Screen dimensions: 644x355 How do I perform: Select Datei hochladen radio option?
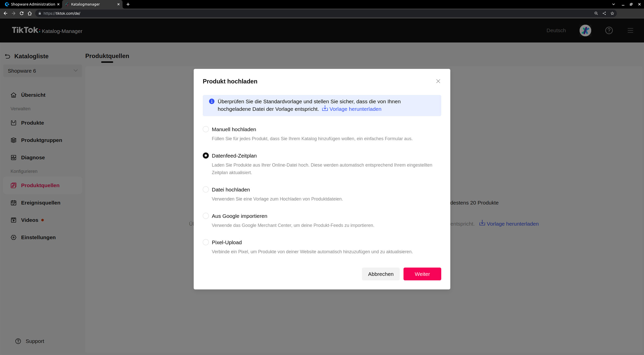(x=206, y=190)
